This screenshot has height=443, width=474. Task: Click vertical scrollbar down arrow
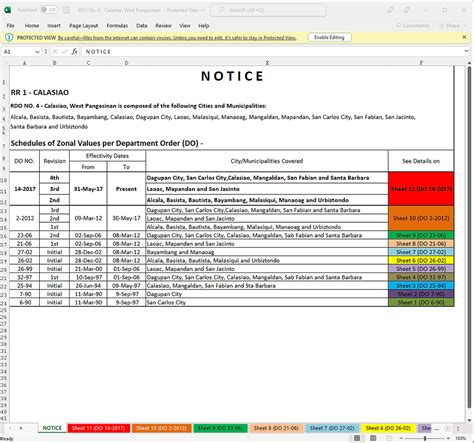pos(469,420)
